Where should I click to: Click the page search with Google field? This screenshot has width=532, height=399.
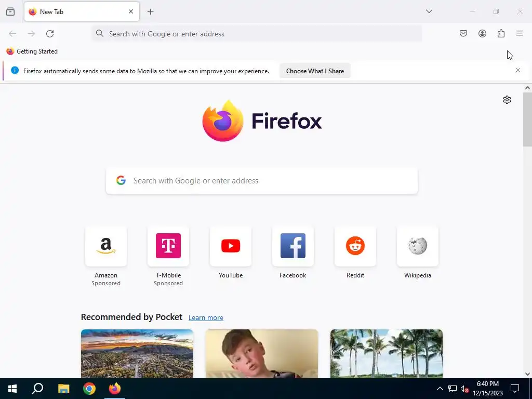tap(262, 181)
